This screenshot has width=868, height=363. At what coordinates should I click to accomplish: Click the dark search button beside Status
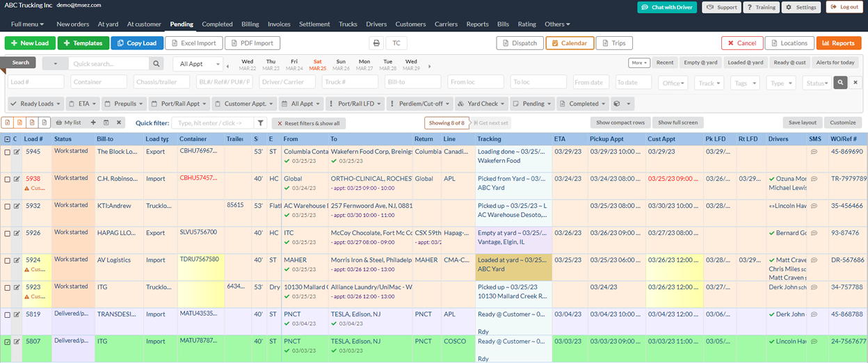tap(842, 83)
